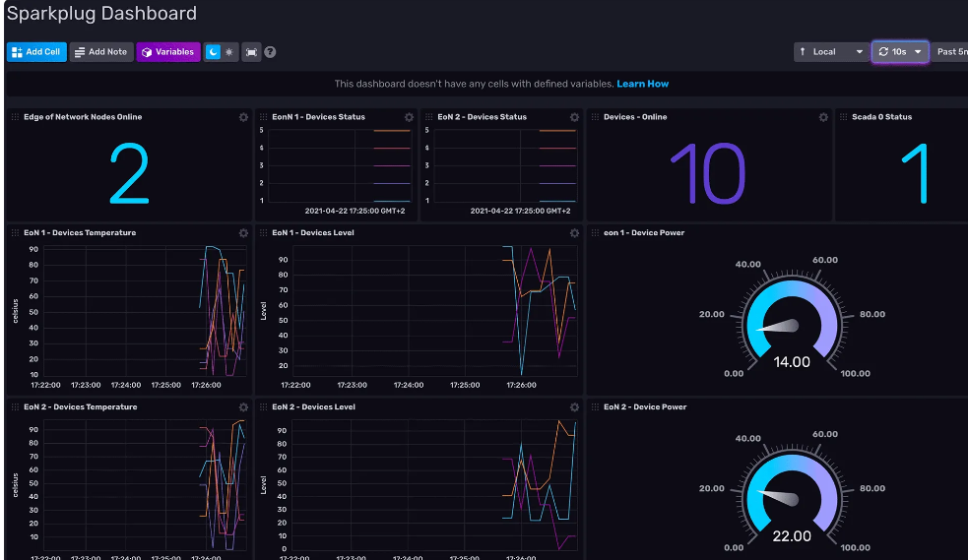Open the 10s auto-refresh interval dropdown

(x=900, y=52)
